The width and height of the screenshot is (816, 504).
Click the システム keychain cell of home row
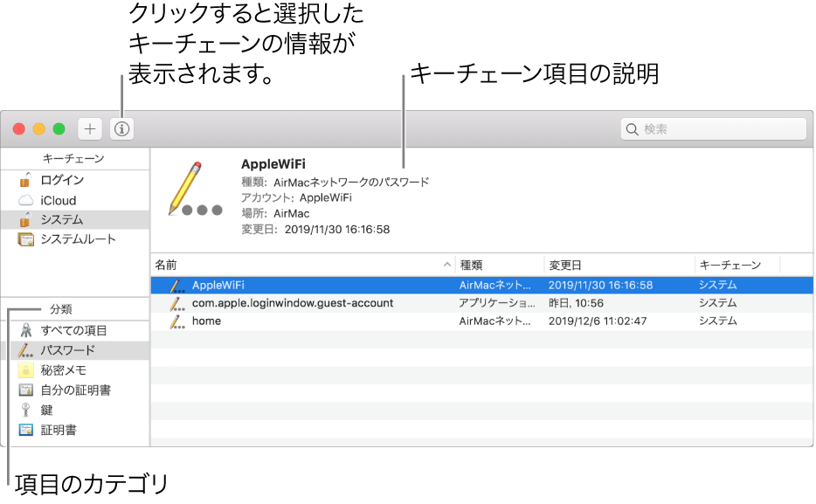tap(717, 321)
